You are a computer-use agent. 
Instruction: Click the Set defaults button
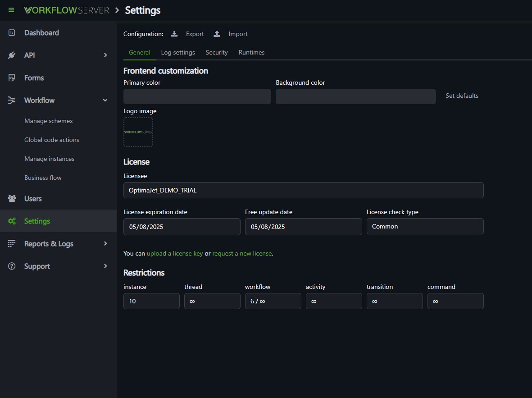click(462, 96)
